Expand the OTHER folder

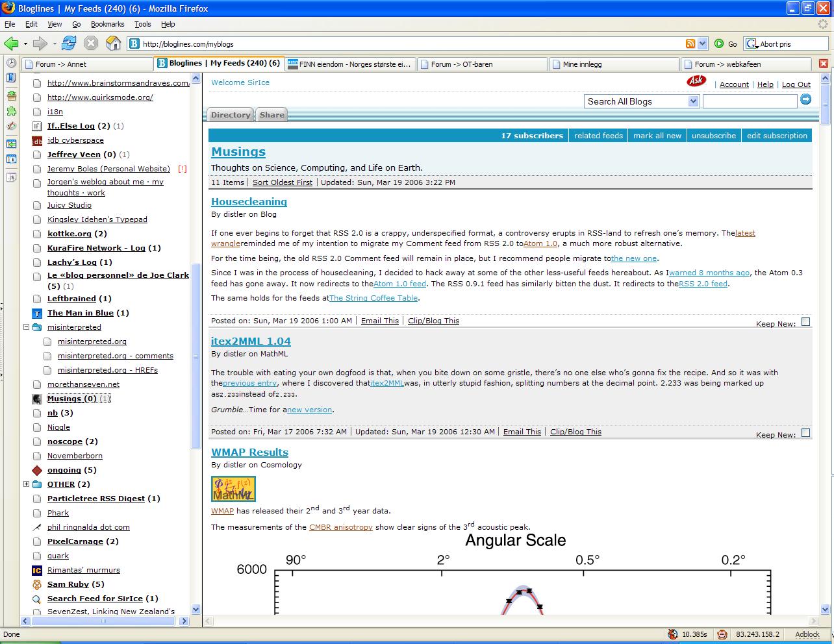[x=26, y=484]
